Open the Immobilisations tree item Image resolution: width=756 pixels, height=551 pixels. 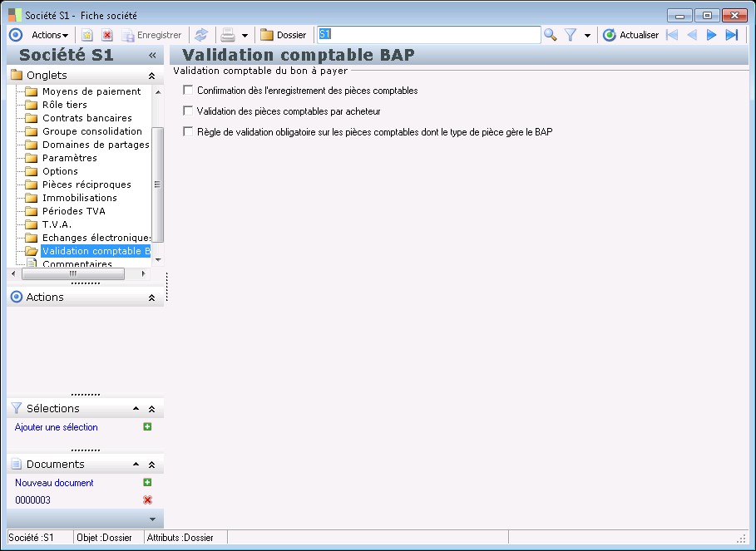coord(79,198)
